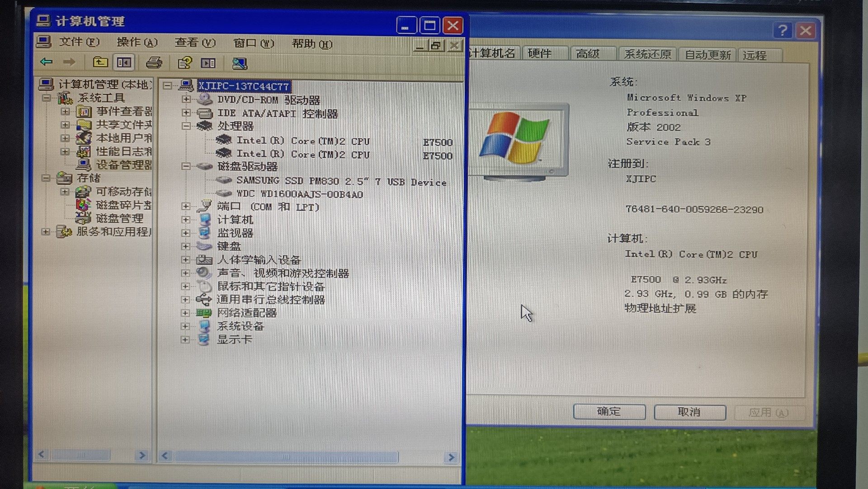Click the 确定 button
This screenshot has width=868, height=489.
(x=609, y=412)
